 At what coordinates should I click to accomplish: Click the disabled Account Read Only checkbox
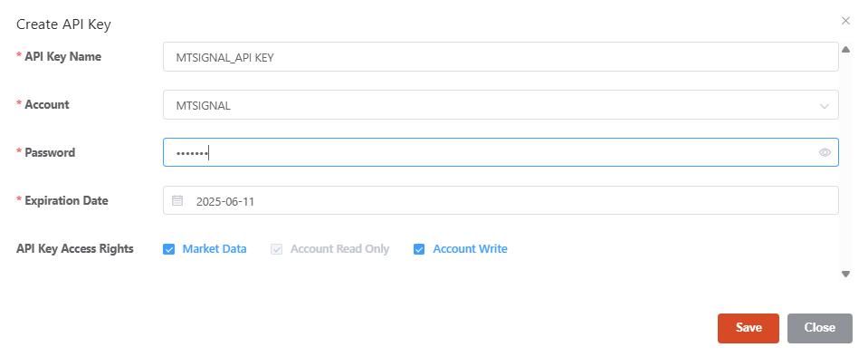(x=276, y=249)
